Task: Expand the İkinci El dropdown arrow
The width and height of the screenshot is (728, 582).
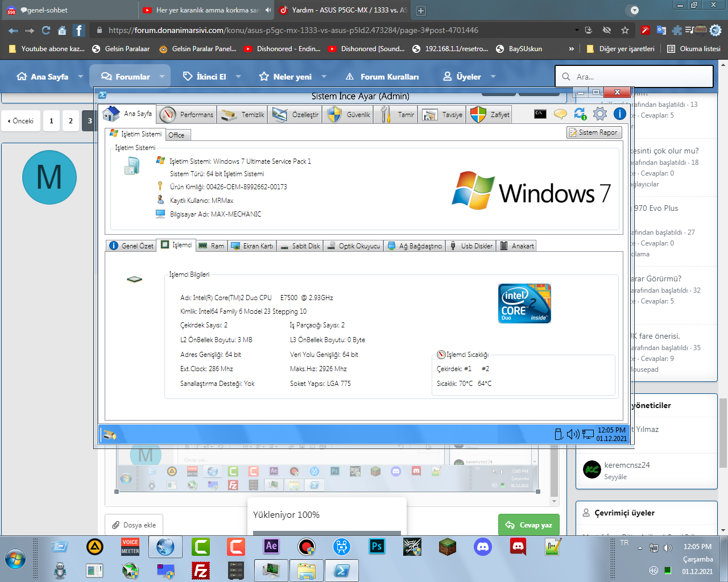Action: click(238, 76)
